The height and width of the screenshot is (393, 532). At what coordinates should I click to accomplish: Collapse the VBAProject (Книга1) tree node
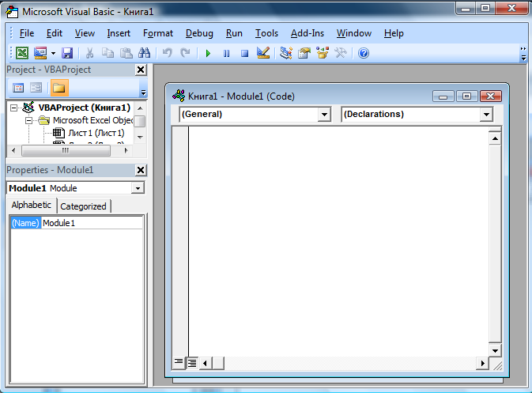click(x=13, y=108)
